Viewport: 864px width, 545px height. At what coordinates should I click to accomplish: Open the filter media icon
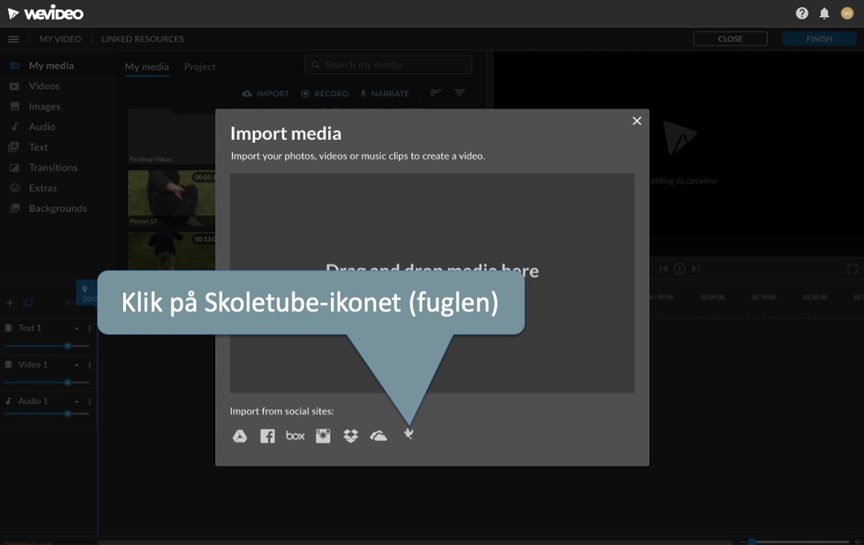[459, 93]
